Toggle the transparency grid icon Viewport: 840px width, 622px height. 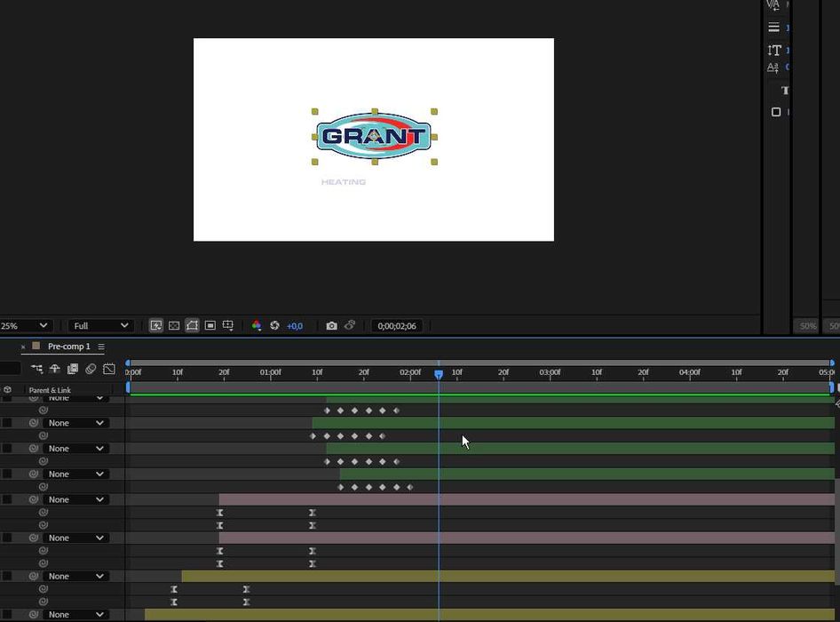pyautogui.click(x=174, y=325)
